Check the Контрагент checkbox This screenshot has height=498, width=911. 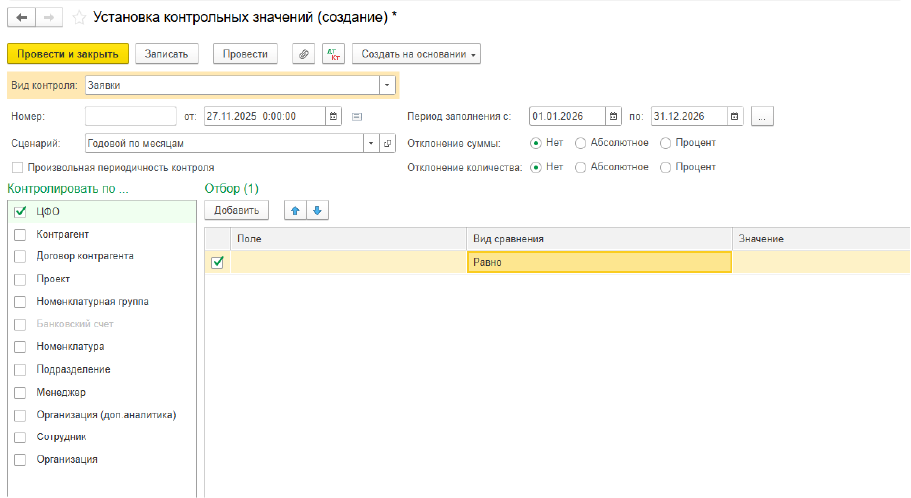point(20,235)
